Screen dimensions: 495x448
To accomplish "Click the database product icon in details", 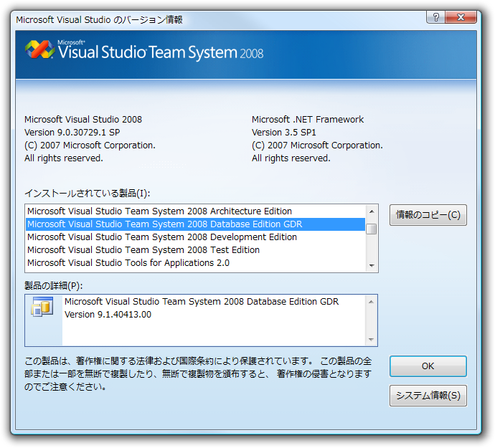I will pyautogui.click(x=42, y=306).
